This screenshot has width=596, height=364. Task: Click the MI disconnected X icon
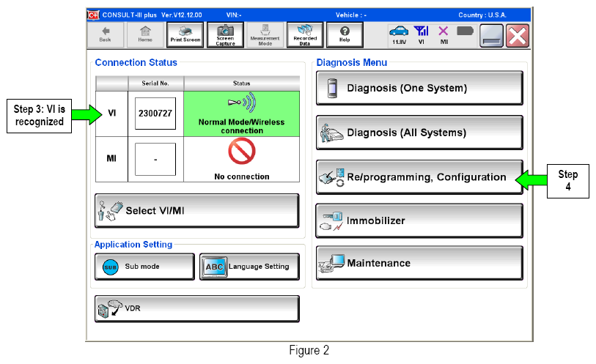tap(444, 35)
